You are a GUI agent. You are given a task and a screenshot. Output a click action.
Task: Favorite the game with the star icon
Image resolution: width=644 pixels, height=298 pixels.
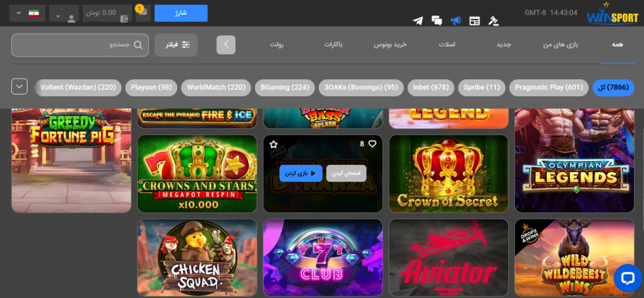[274, 144]
